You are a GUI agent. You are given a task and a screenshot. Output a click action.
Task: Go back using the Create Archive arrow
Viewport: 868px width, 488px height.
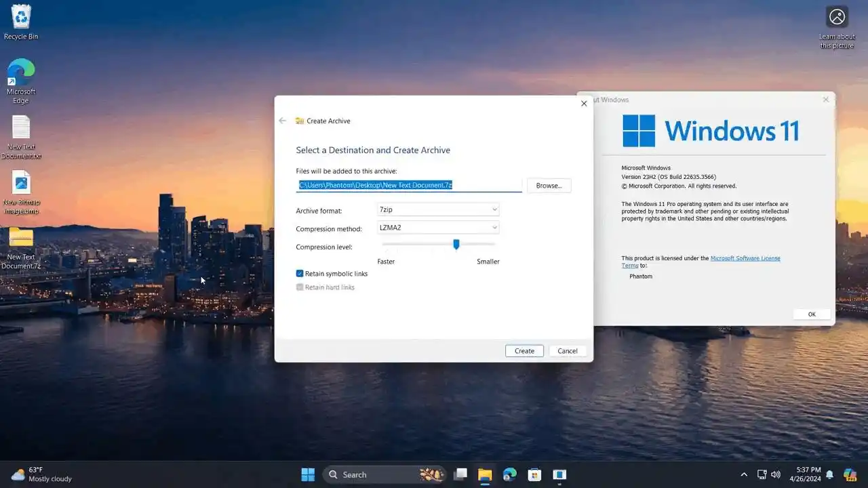(283, 121)
